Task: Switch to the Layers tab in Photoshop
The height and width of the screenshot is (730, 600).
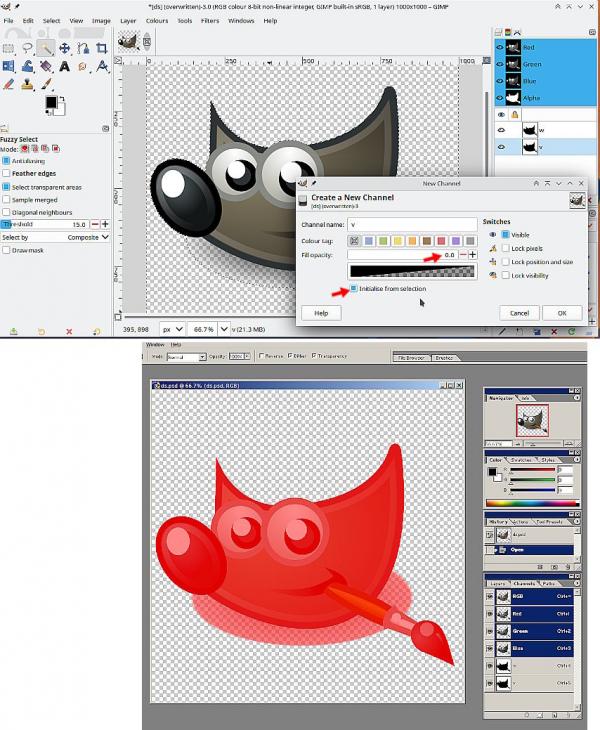Action: click(498, 583)
